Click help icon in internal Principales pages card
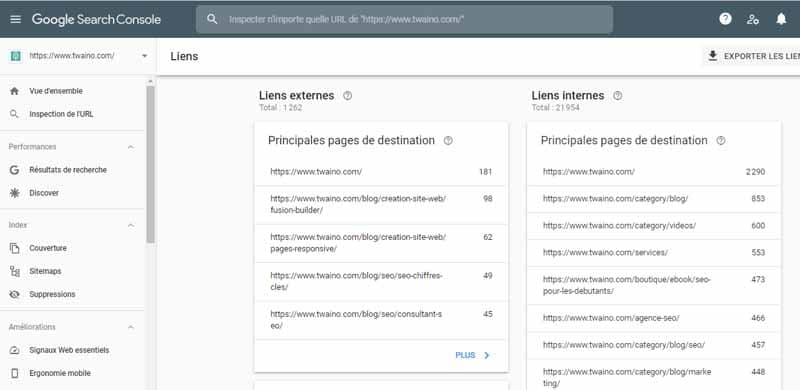Screen dimensions: 800x390 coord(720,140)
